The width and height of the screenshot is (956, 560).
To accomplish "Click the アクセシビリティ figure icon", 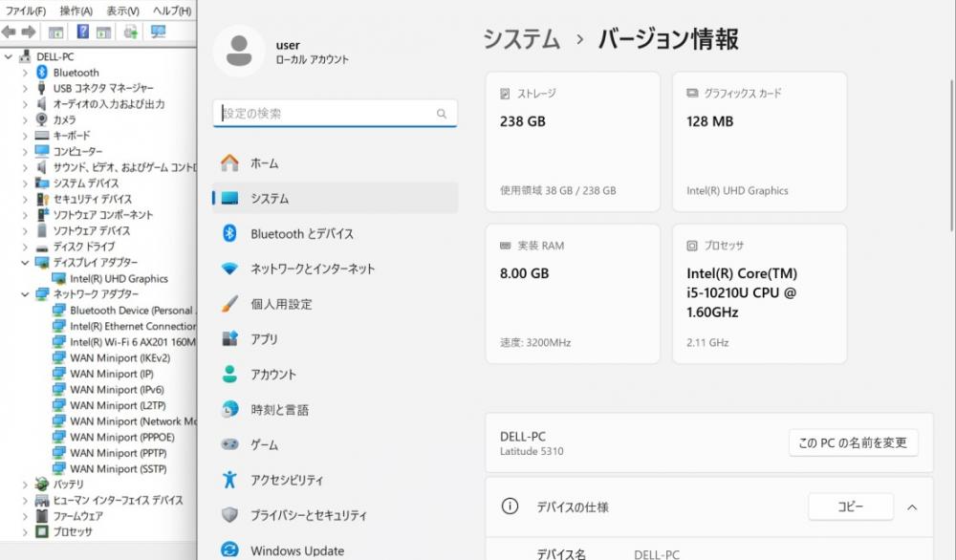I will pos(229,480).
